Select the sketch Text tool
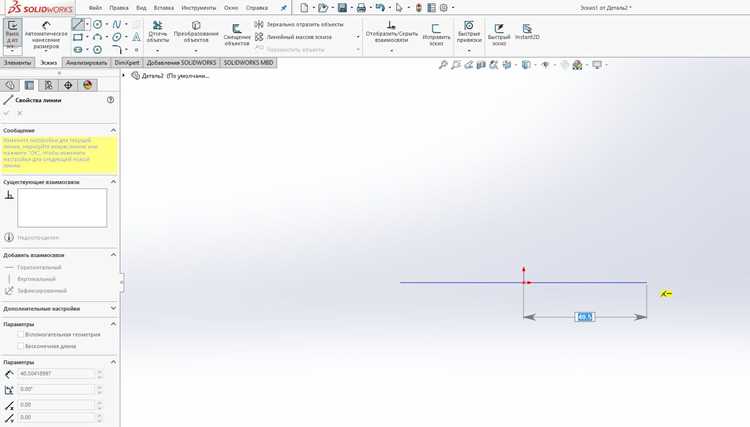Image resolution: width=750 pixels, height=427 pixels. (136, 37)
